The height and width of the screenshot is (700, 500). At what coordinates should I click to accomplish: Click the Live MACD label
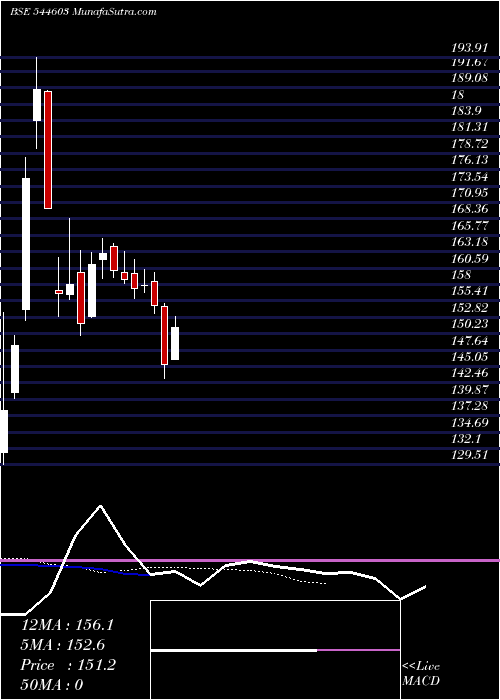coord(421,673)
